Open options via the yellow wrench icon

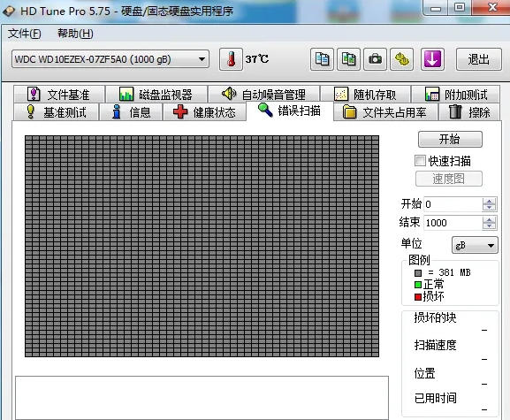pyautogui.click(x=401, y=59)
